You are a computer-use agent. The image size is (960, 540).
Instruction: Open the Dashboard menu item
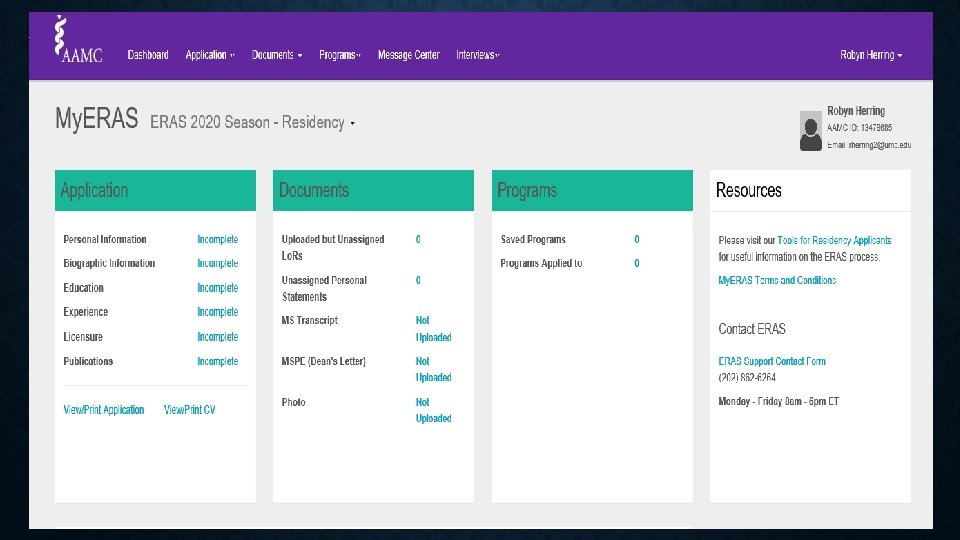click(x=148, y=55)
